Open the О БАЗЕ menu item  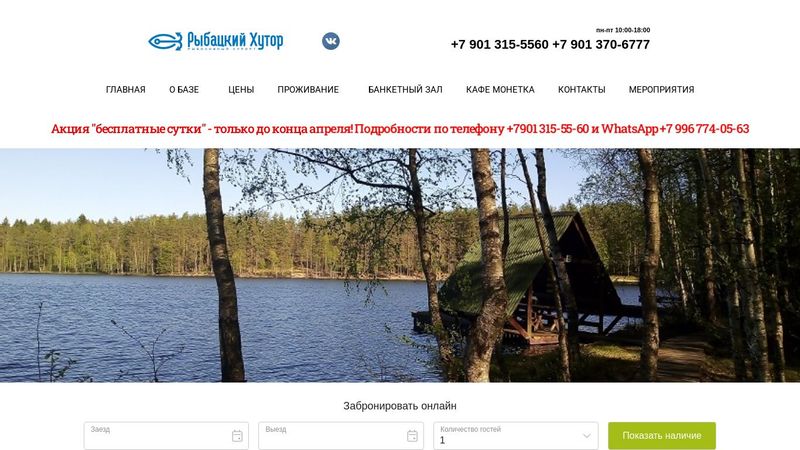(x=184, y=89)
